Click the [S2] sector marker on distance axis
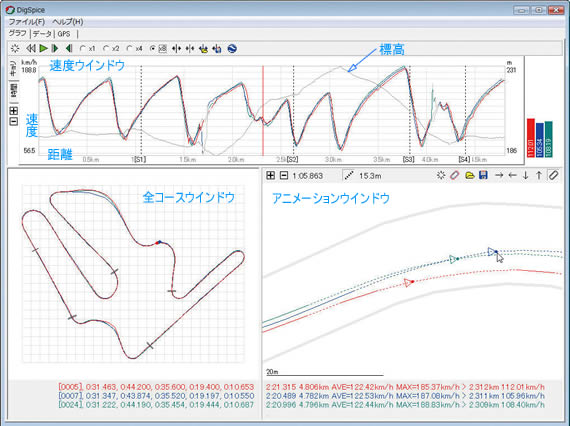Image resolution: width=570 pixels, height=426 pixels. tap(292, 160)
